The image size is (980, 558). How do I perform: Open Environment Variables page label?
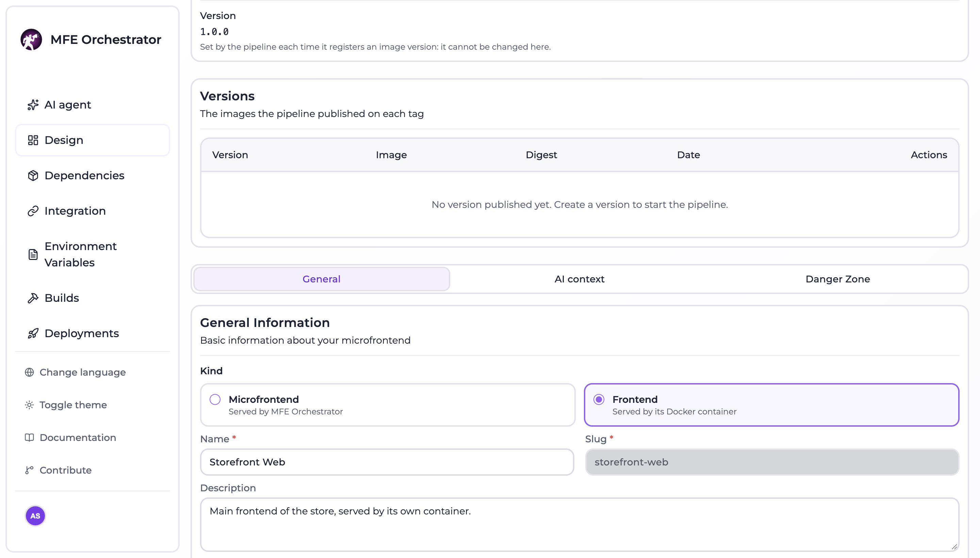[81, 255]
